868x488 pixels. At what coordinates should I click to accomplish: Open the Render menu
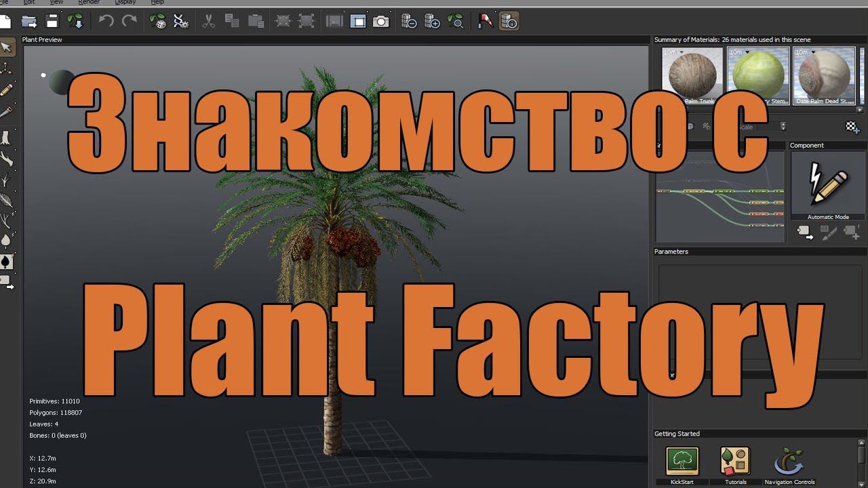click(x=89, y=3)
